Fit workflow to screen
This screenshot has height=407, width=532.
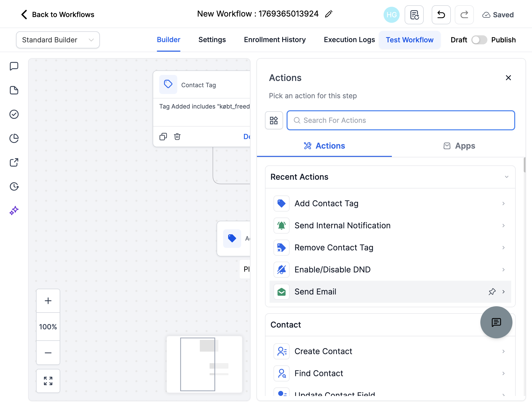(x=48, y=381)
